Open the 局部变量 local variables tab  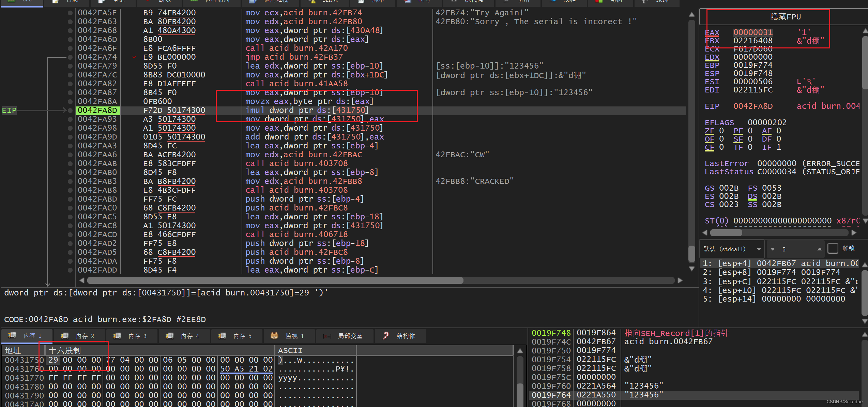(x=345, y=336)
